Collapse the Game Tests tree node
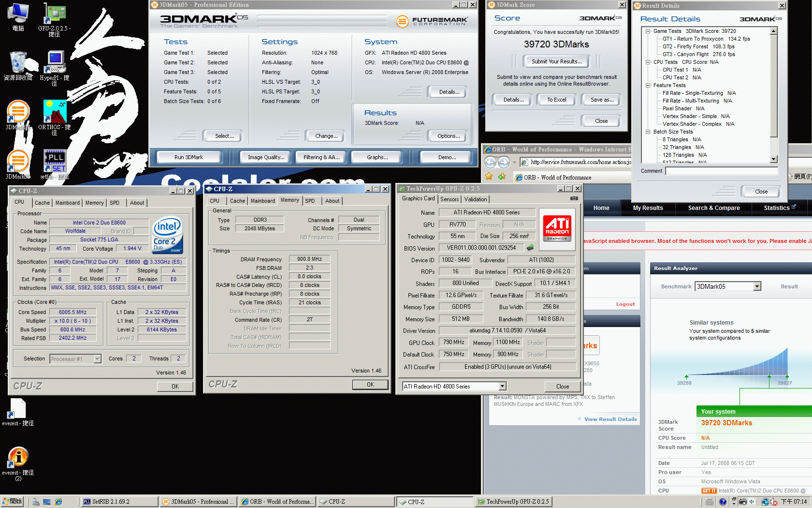Image resolution: width=812 pixels, height=508 pixels. click(648, 31)
